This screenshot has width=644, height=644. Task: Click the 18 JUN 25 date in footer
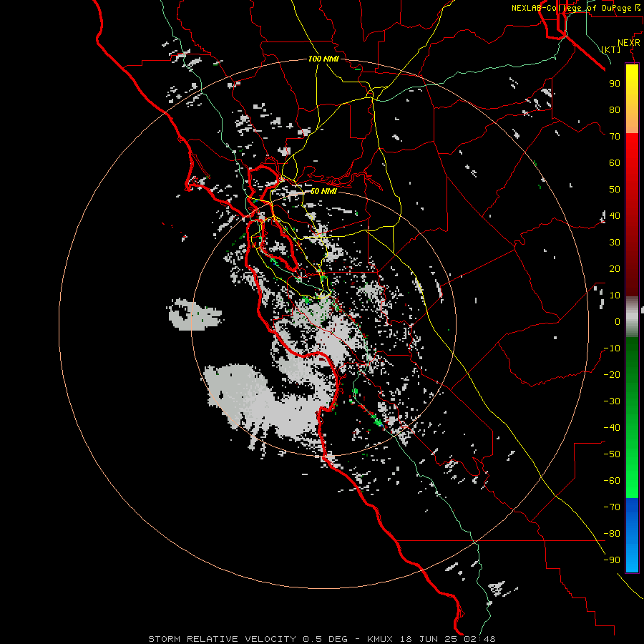point(429,639)
